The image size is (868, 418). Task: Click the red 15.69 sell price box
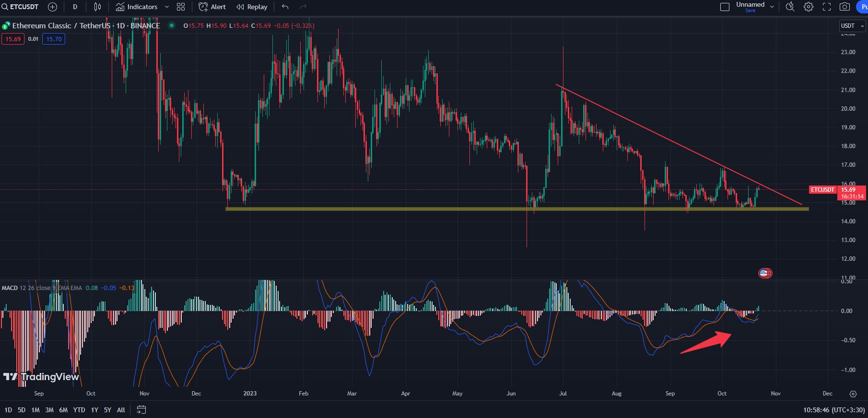[13, 39]
